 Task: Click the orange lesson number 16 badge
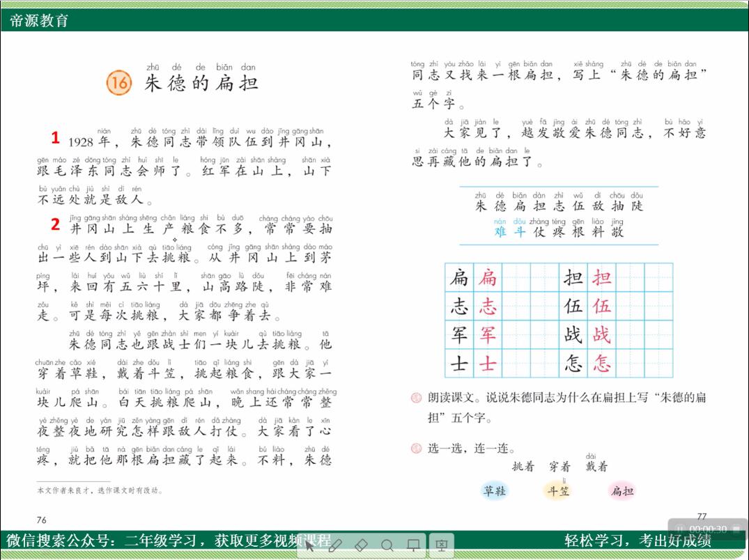pos(119,82)
